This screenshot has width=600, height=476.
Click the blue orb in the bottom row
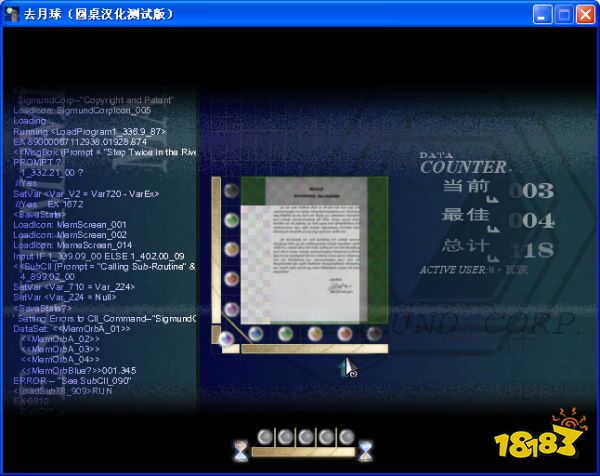pos(256,333)
